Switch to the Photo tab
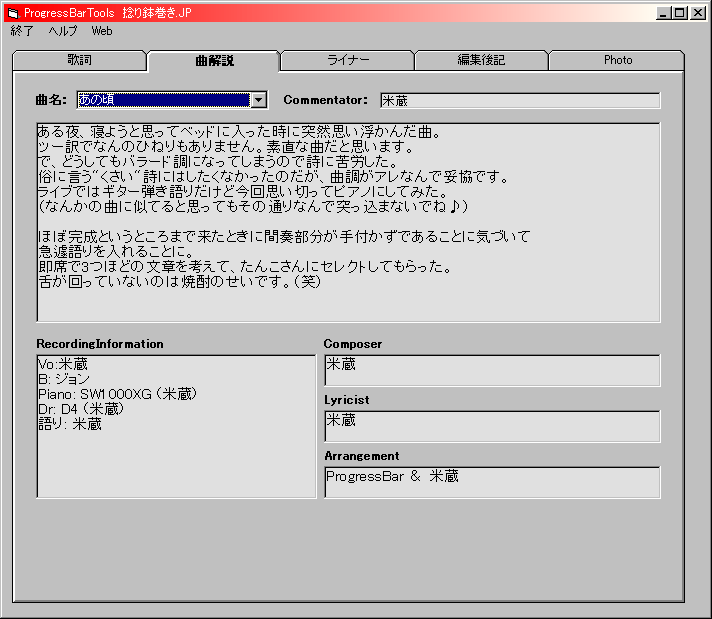Viewport: 712px width, 619px height. 618,60
